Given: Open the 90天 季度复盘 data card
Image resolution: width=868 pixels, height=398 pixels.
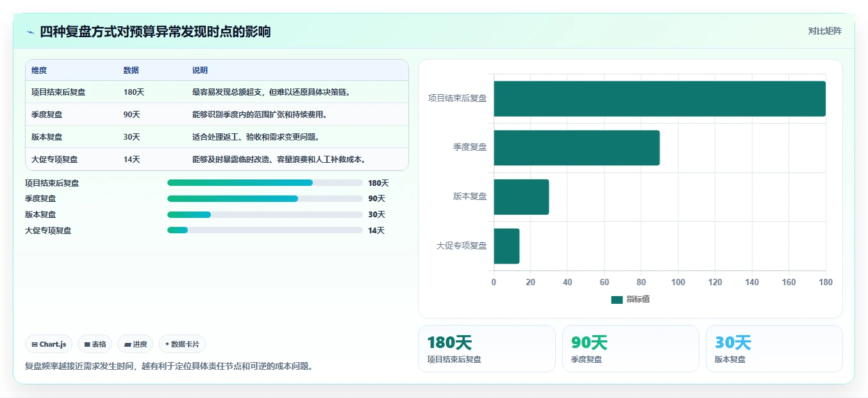Looking at the screenshot, I should click(x=631, y=349).
